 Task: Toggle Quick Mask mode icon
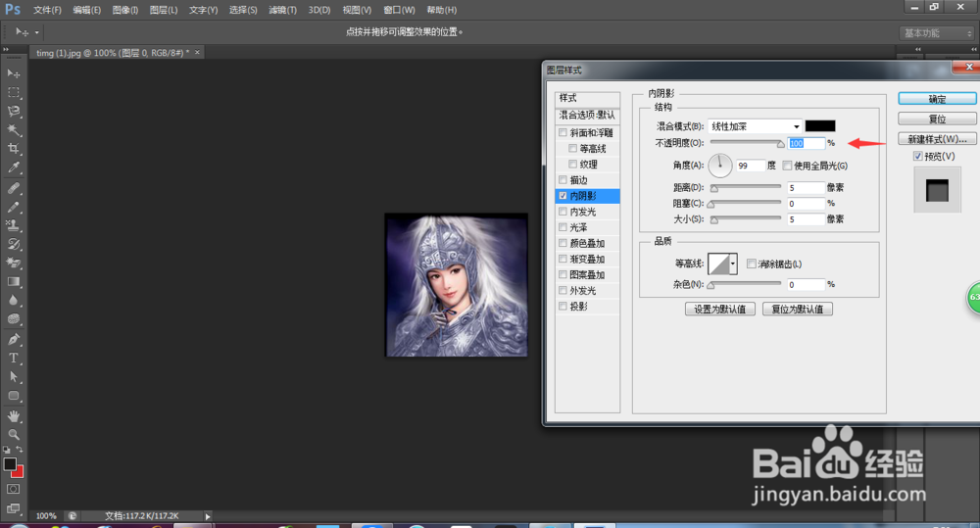(x=13, y=489)
